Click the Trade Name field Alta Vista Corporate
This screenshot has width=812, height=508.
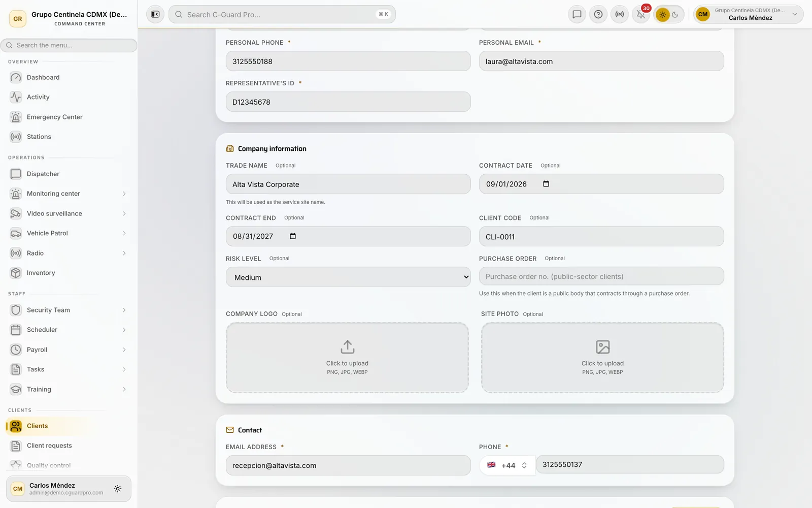pyautogui.click(x=348, y=184)
